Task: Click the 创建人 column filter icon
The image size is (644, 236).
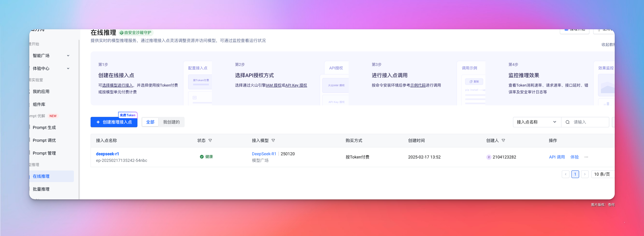Action: coord(503,141)
